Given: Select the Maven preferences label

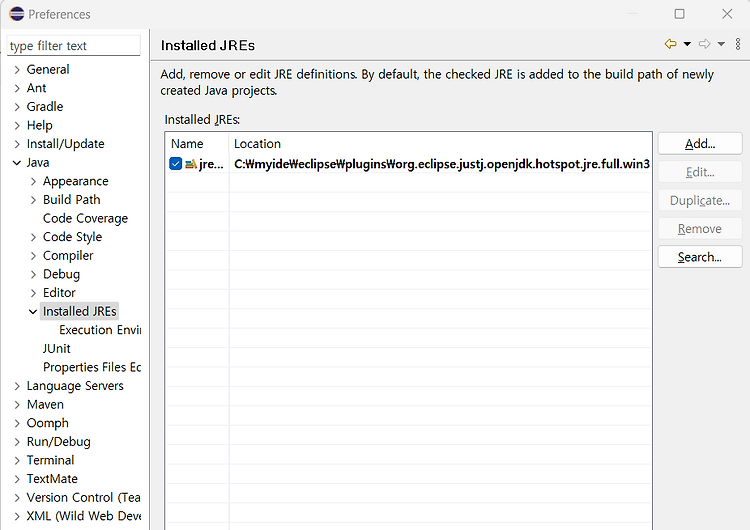Looking at the screenshot, I should 45,405.
